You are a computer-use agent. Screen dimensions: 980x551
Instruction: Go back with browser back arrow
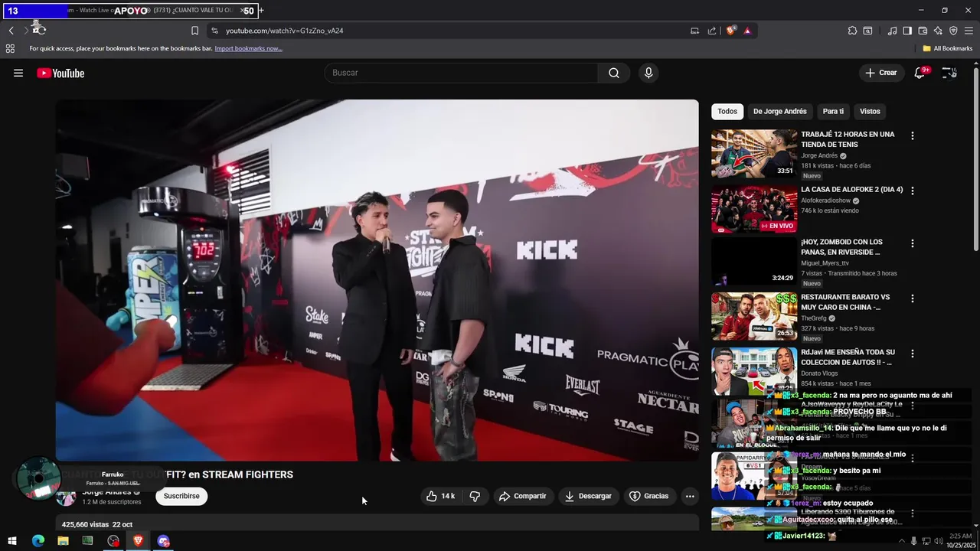point(11,31)
